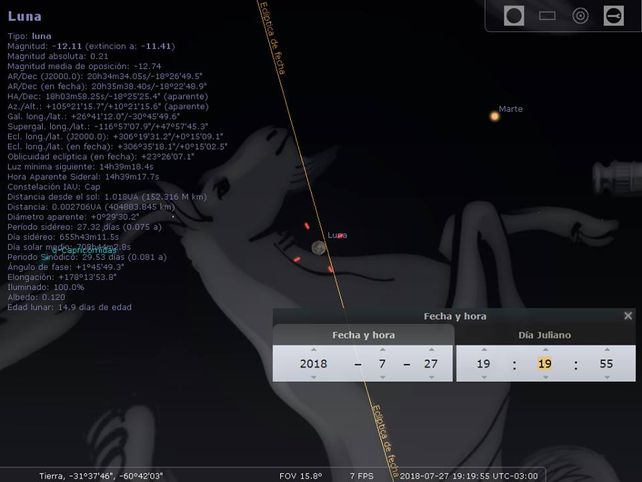Click the seconds field 55
Image resolution: width=642 pixels, height=482 pixels.
point(606,364)
